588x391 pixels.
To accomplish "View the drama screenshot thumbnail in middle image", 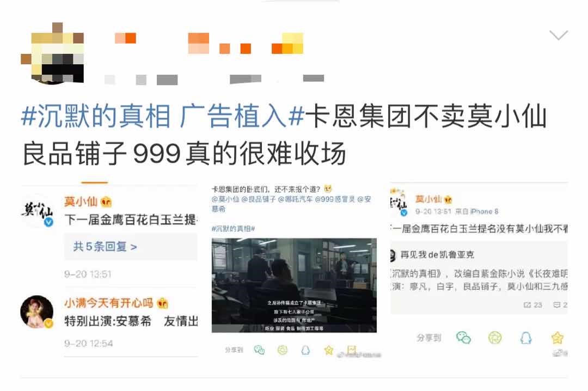I will [x=294, y=285].
